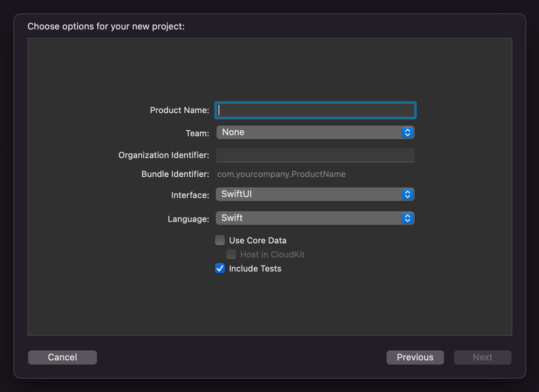Open the Team dropdown showing None
The width and height of the screenshot is (539, 392).
click(309, 132)
